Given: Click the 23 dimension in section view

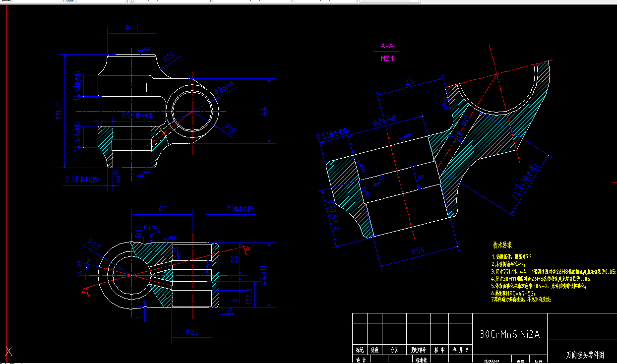Looking at the screenshot, I should click(409, 83).
